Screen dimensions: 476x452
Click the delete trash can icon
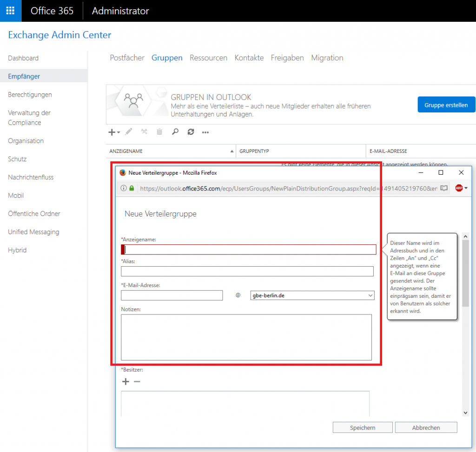point(159,131)
